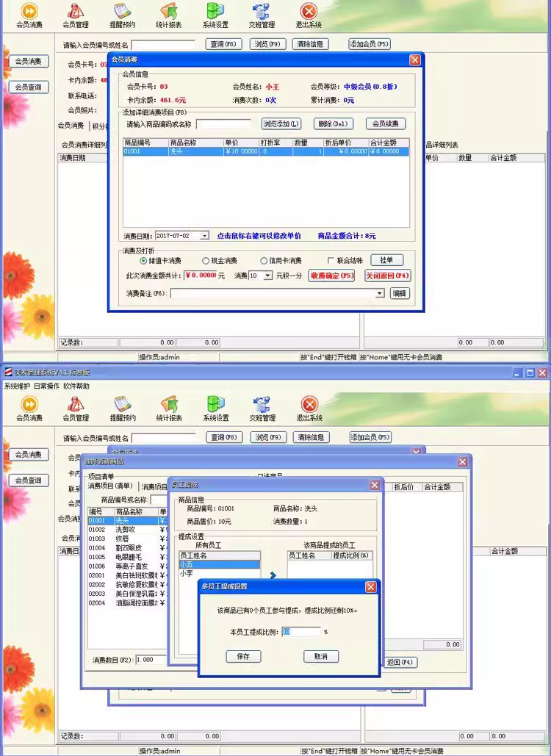Confirm payment with 收费确定(F5)

pos(331,276)
